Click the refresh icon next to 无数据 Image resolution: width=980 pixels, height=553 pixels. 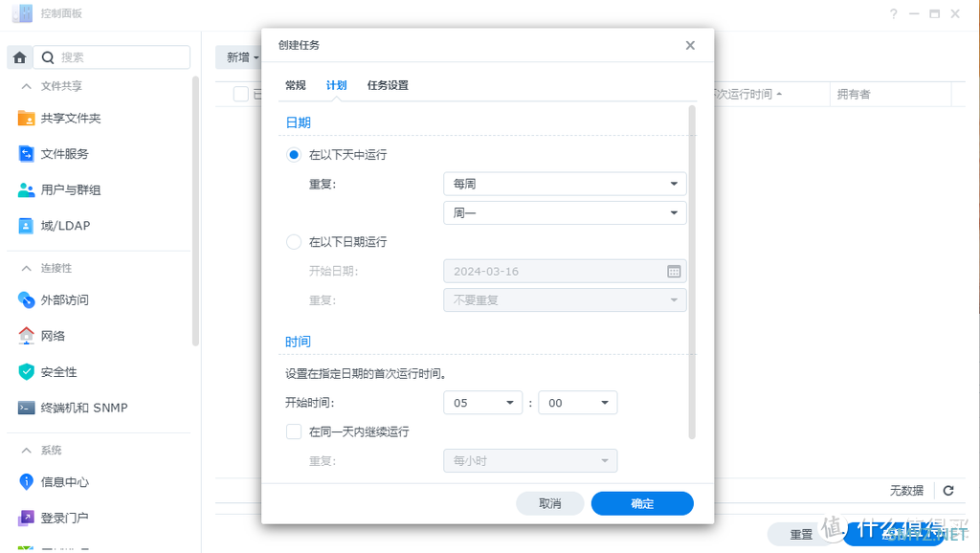[x=948, y=491]
